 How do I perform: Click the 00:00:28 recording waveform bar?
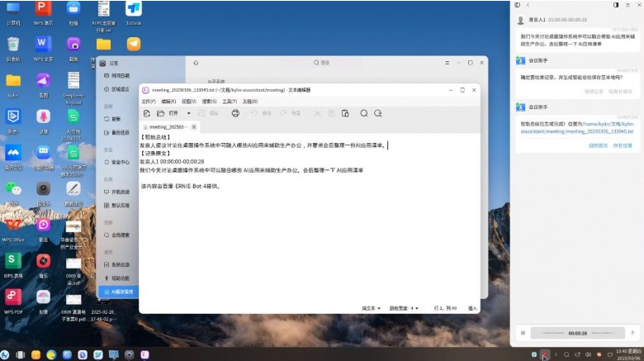click(577, 333)
